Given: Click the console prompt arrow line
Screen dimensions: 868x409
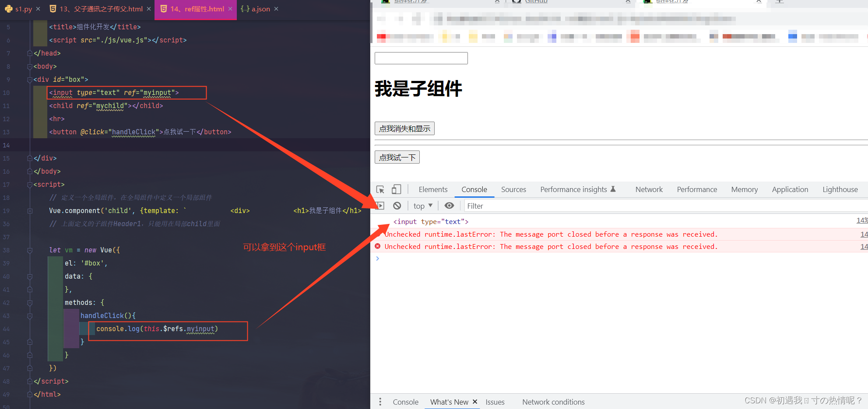Looking at the screenshot, I should click(x=377, y=259).
